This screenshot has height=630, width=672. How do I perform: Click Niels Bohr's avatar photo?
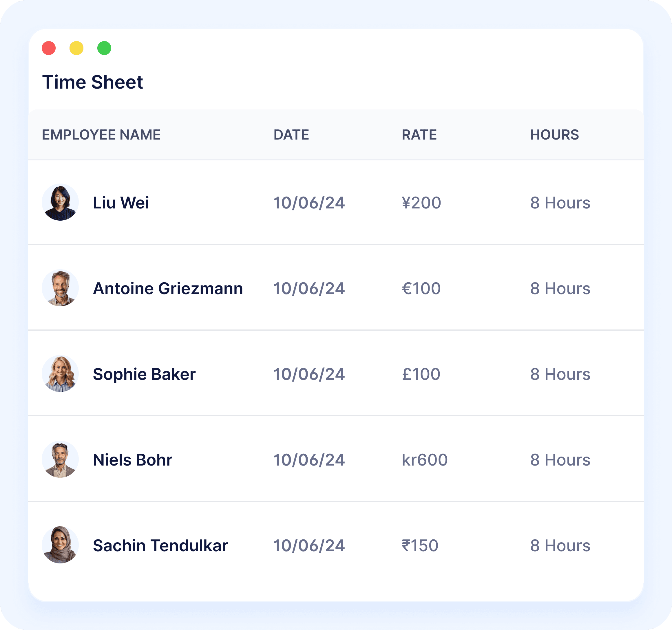pyautogui.click(x=60, y=459)
